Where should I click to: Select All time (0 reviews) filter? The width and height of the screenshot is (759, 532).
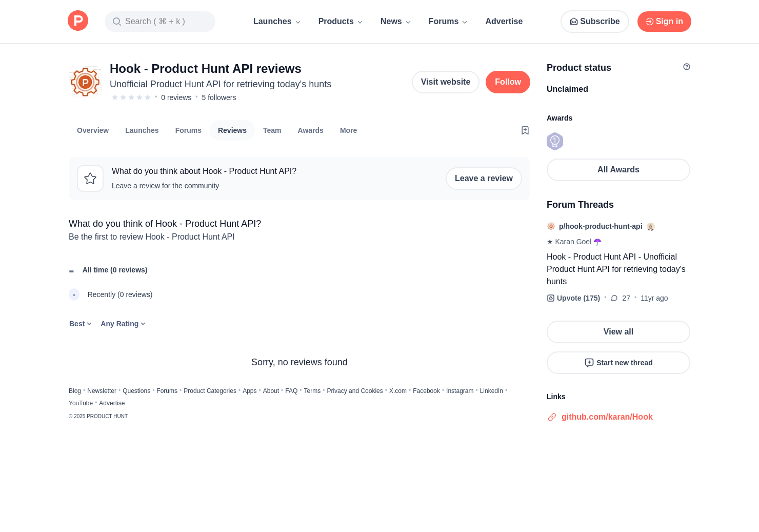(108, 270)
